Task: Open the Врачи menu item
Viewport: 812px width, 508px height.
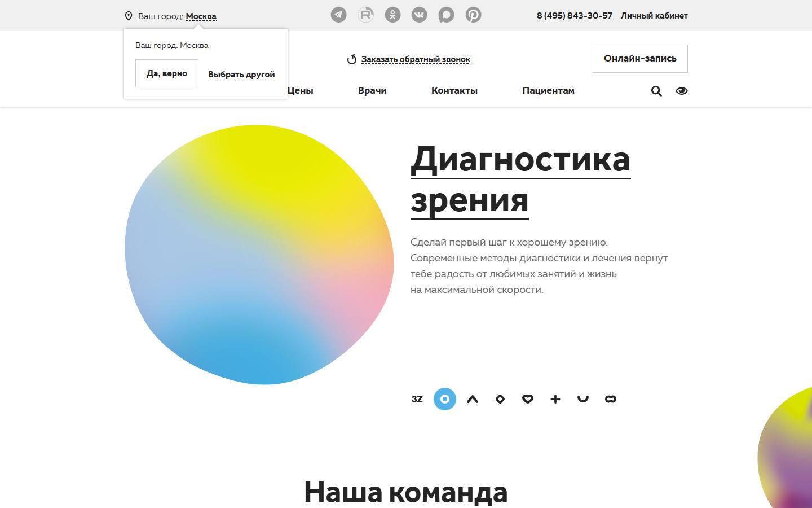Action: (372, 90)
